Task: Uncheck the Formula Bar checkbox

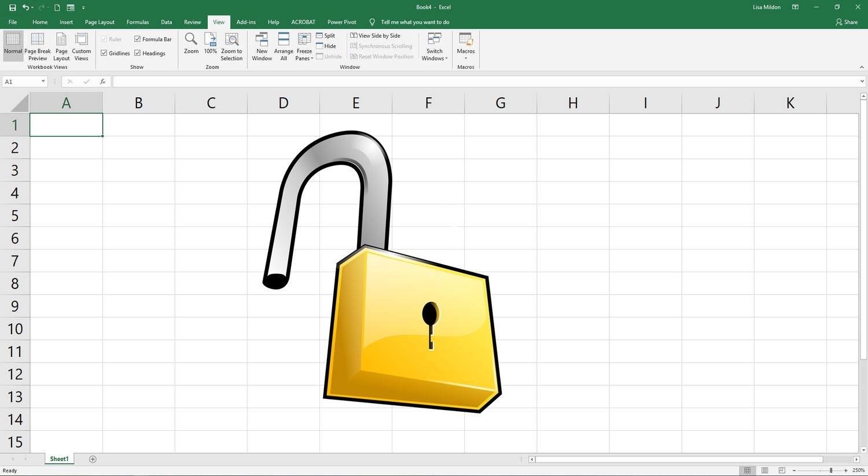Action: 138,39
